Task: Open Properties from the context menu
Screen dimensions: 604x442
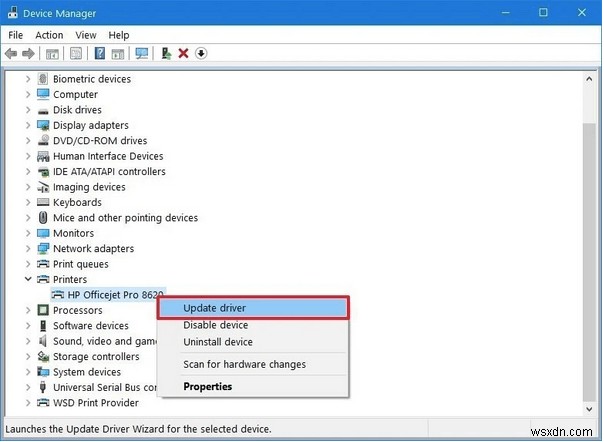Action: click(x=253, y=387)
